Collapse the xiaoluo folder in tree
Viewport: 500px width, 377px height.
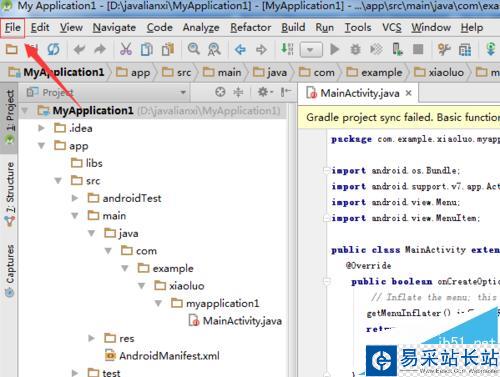(141, 286)
